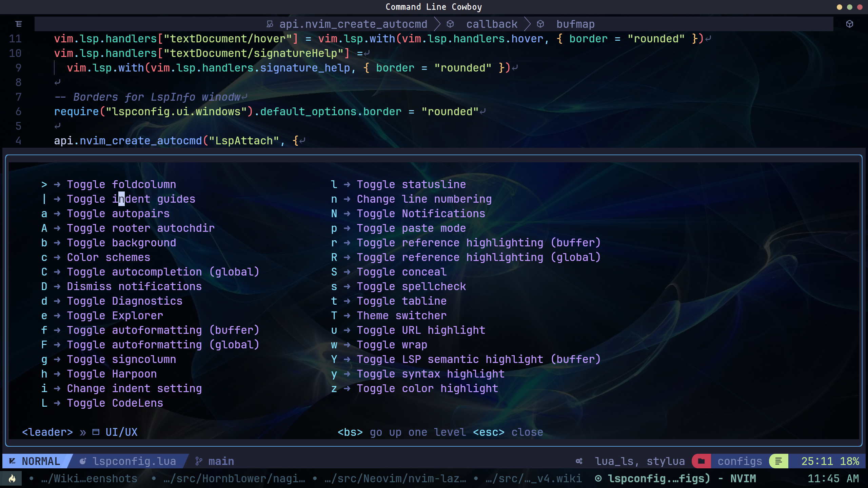Click the outline icon at top-left
This screenshot has width=868, height=488.
19,24
